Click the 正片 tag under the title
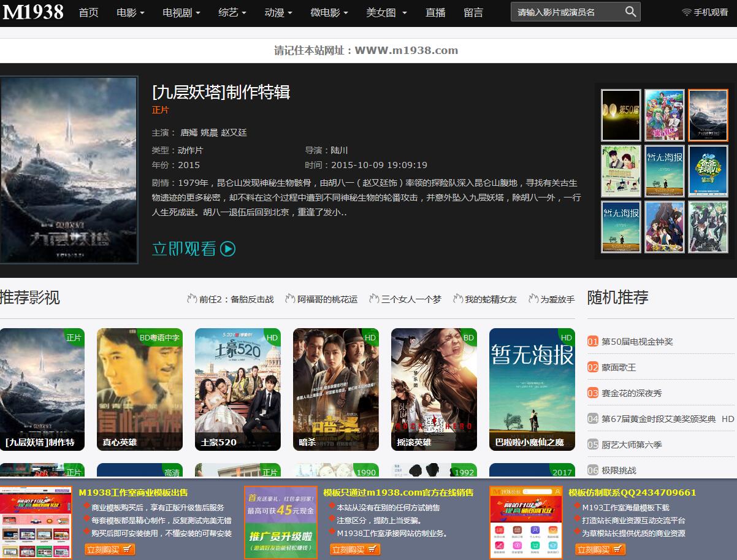The height and width of the screenshot is (560, 737). [160, 110]
